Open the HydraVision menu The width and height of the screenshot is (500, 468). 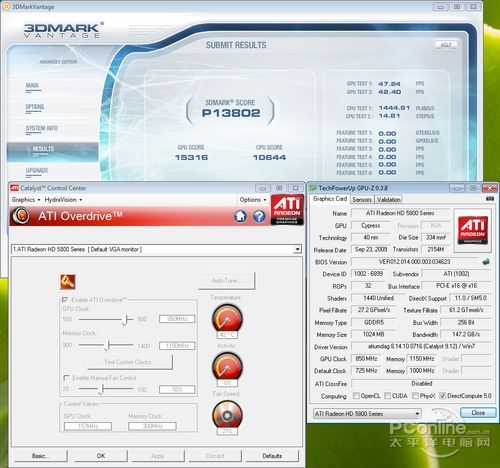click(63, 200)
